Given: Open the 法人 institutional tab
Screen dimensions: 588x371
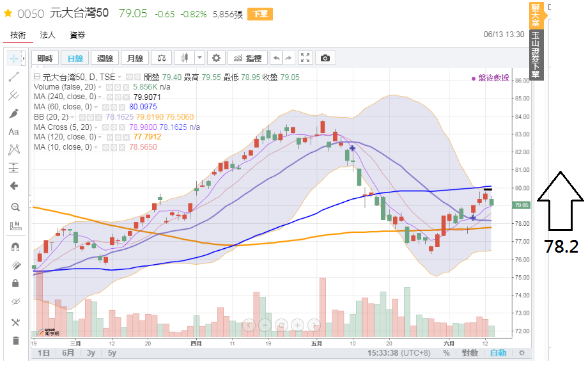Looking at the screenshot, I should tap(48, 35).
